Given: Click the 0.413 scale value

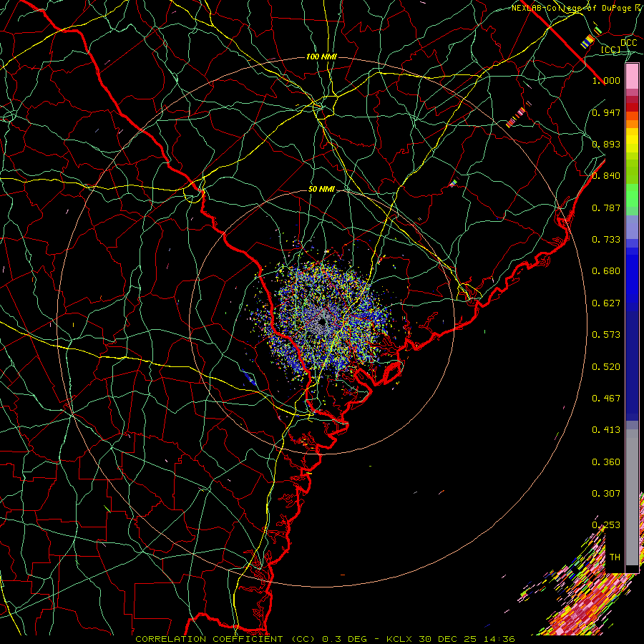Looking at the screenshot, I should point(606,430).
